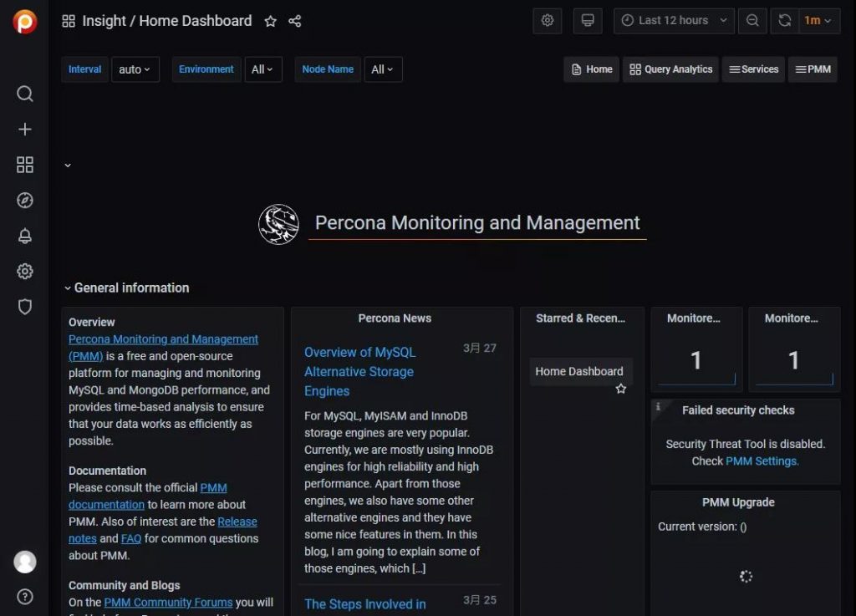Open the PMM menu
Image resolution: width=856 pixels, height=616 pixels.
tap(813, 69)
